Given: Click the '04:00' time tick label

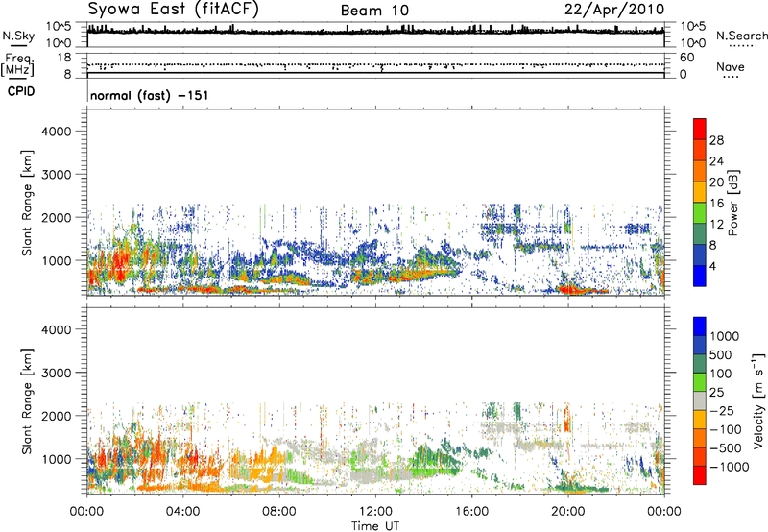Looking at the screenshot, I should [182, 512].
